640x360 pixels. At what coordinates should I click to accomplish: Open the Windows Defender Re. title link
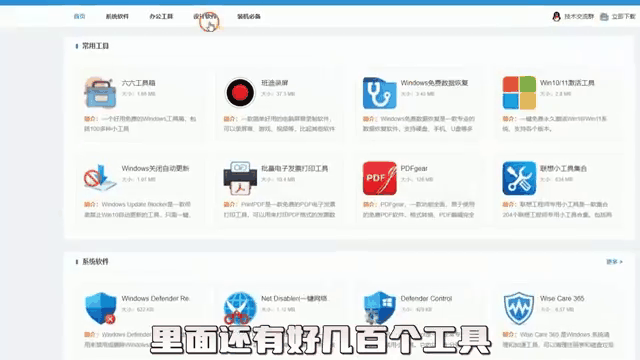click(x=156, y=298)
